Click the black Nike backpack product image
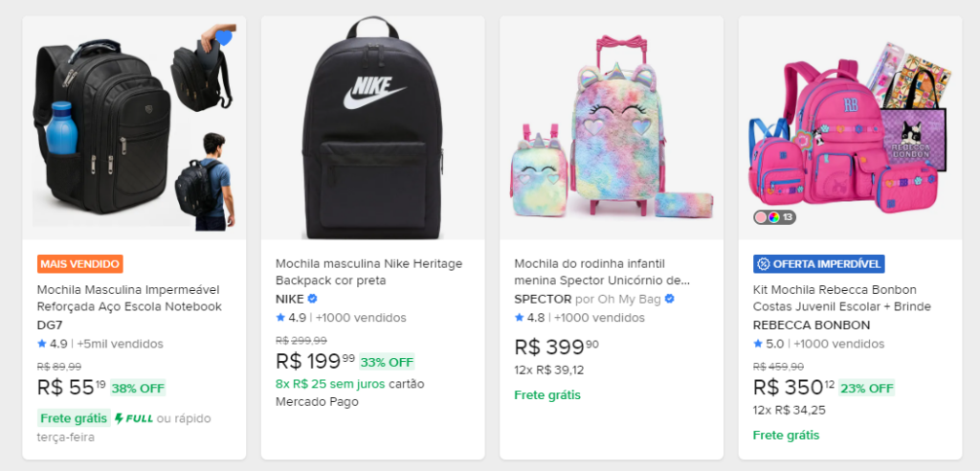Screen dimensions: 980x471 click(372, 129)
